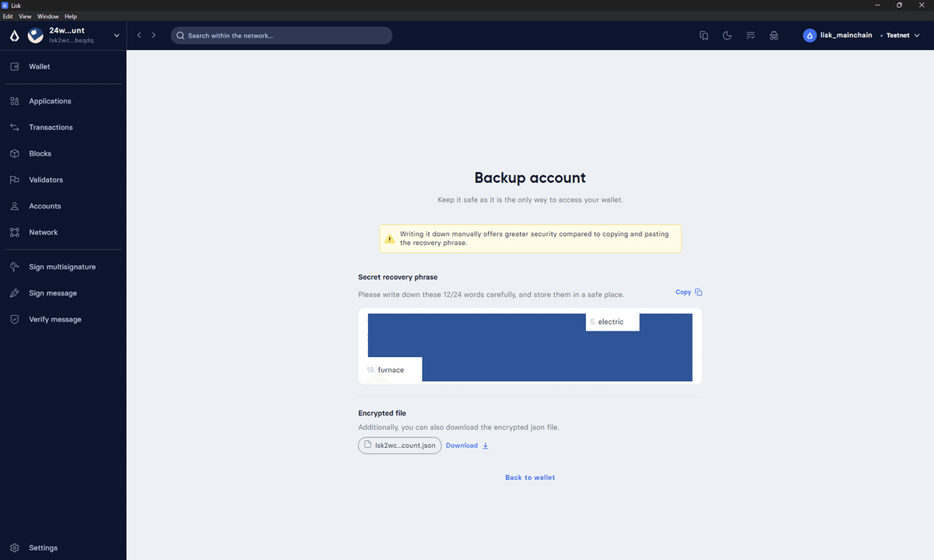Select Transactions in the sidebar
934x560 pixels.
click(51, 128)
